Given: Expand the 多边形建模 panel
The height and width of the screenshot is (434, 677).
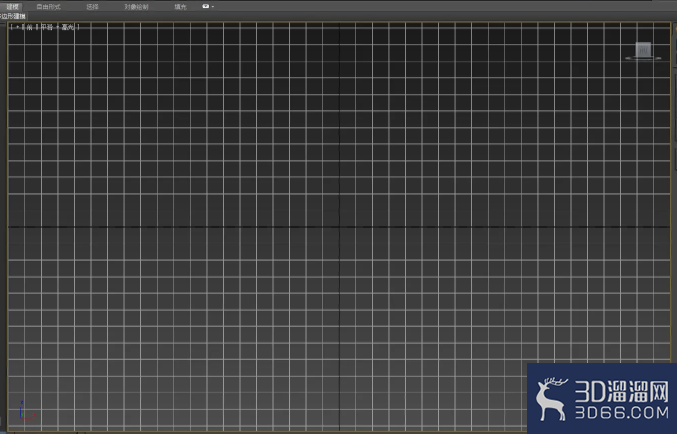Looking at the screenshot, I should tap(13, 16).
